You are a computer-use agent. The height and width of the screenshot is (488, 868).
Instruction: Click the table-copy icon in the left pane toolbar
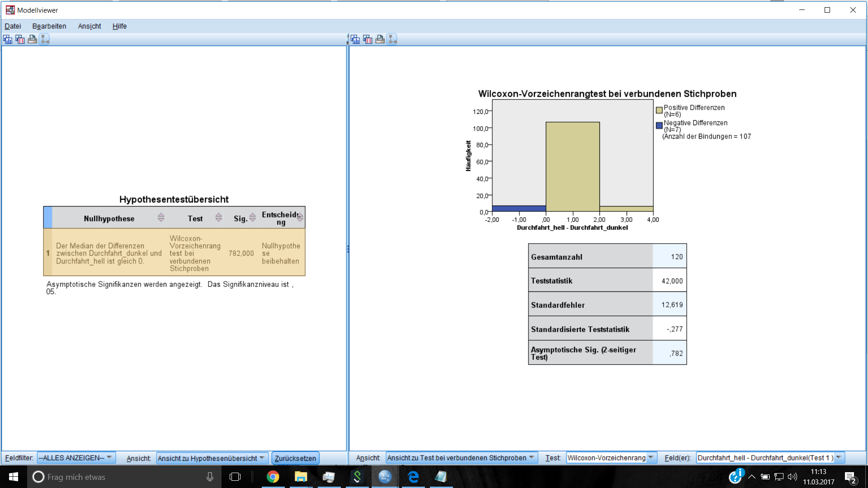[20, 39]
